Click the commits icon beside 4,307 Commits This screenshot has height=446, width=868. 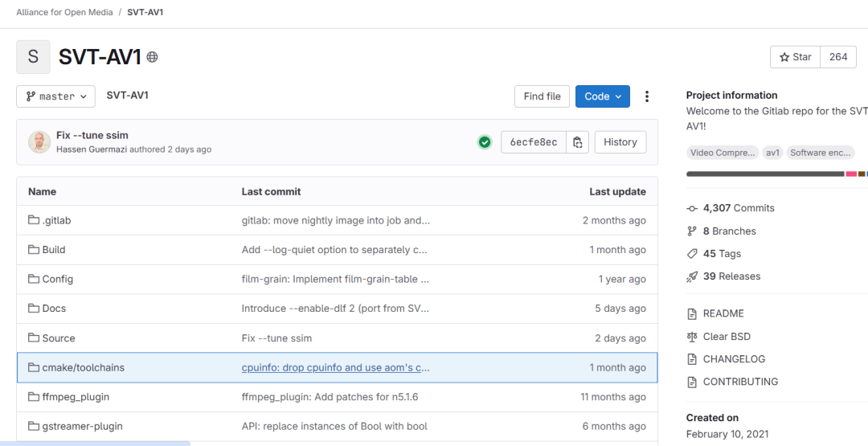click(692, 209)
